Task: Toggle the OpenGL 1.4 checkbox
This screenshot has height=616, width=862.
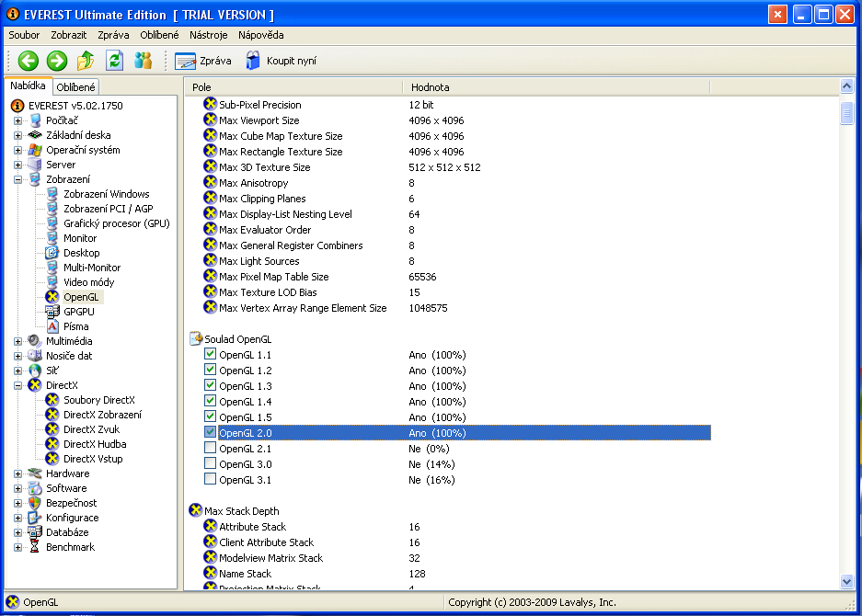Action: click(210, 401)
